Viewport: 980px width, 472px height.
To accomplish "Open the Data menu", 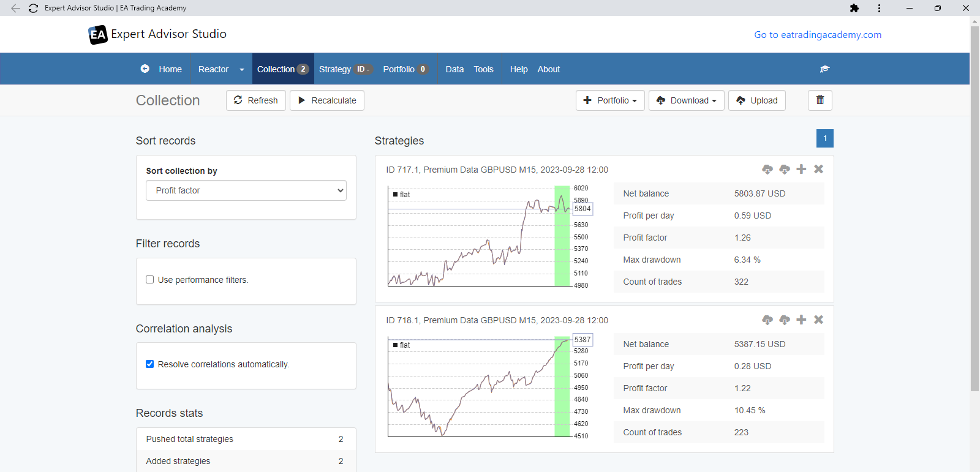I will pos(454,69).
